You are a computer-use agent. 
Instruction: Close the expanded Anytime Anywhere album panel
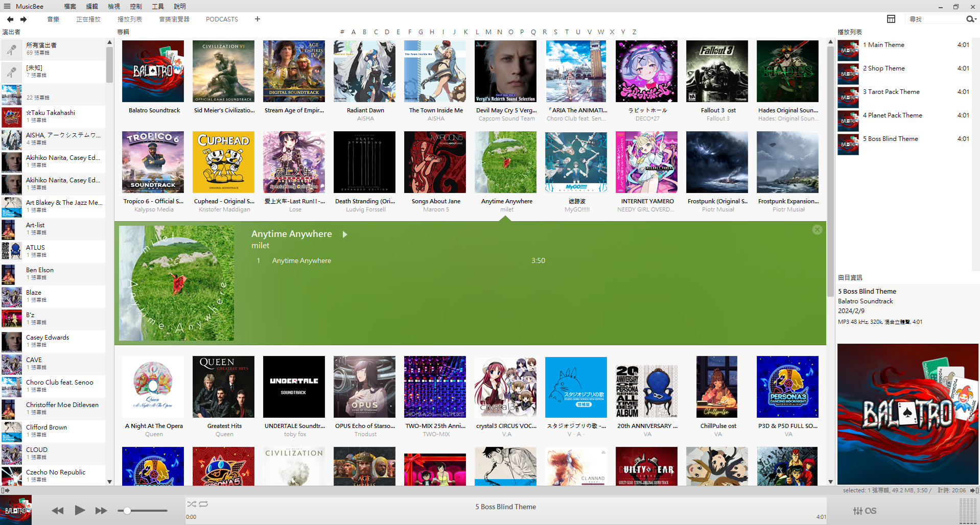tap(817, 230)
